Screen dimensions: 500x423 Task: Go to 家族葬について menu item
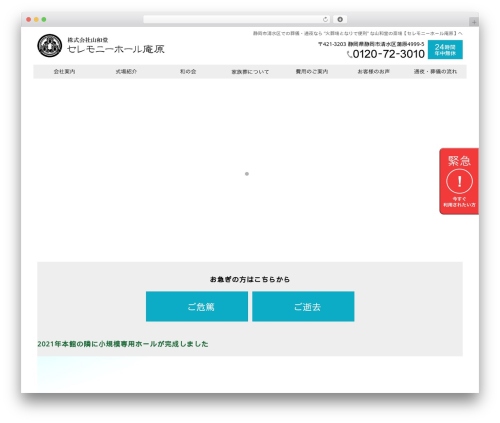250,72
